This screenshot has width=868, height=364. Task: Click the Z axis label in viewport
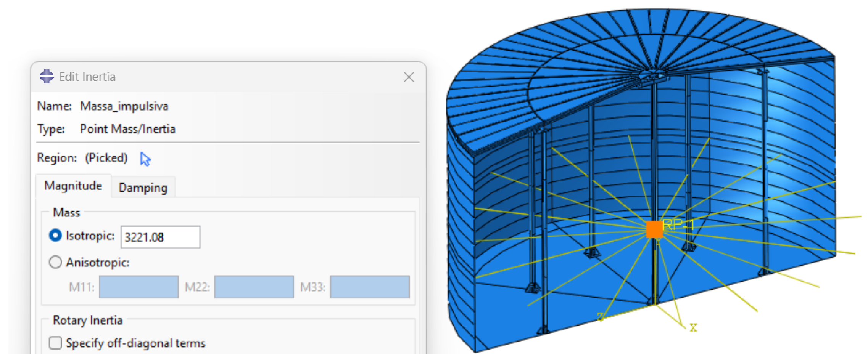[x=600, y=316]
